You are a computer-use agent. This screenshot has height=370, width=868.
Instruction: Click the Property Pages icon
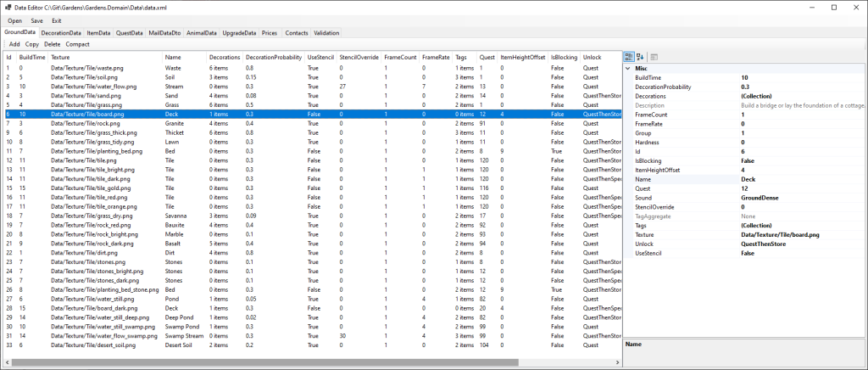point(654,57)
